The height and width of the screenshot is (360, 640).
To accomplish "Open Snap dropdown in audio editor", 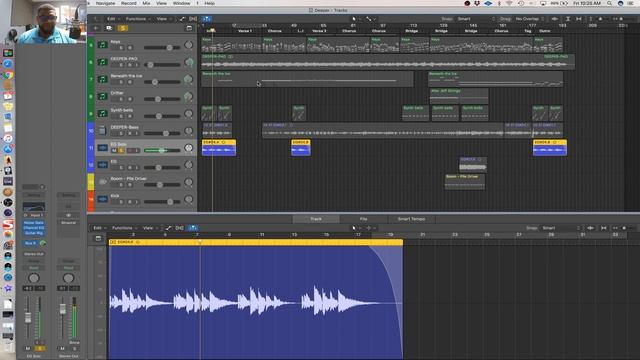I will coord(560,228).
